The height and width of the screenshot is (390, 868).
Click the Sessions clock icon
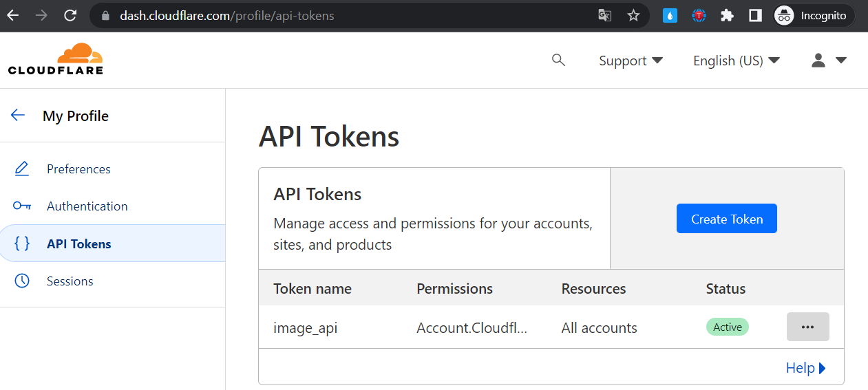[x=22, y=281]
